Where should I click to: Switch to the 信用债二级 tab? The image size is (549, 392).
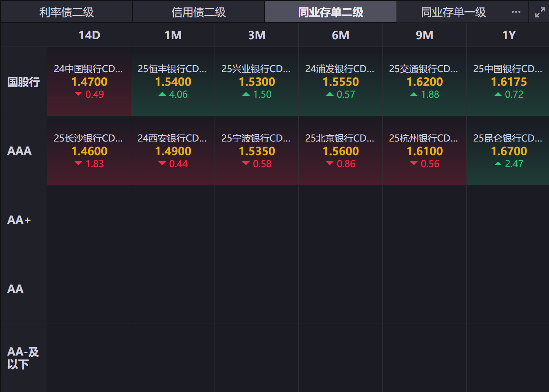click(199, 12)
